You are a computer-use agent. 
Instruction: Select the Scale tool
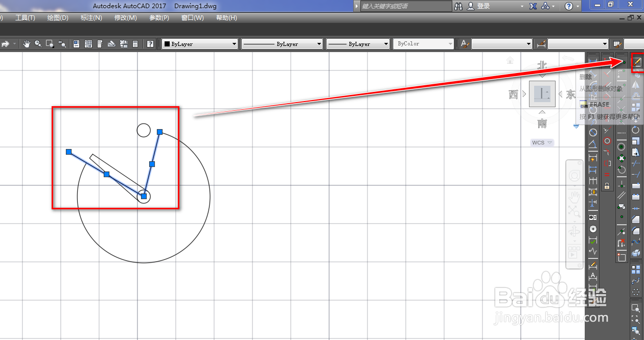[636, 141]
